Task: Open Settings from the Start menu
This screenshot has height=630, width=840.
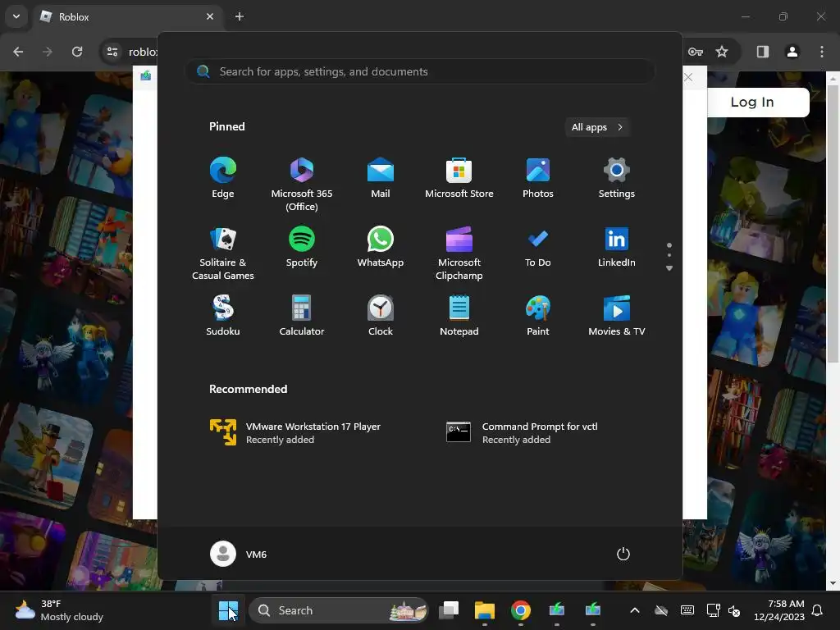Action: pyautogui.click(x=617, y=178)
